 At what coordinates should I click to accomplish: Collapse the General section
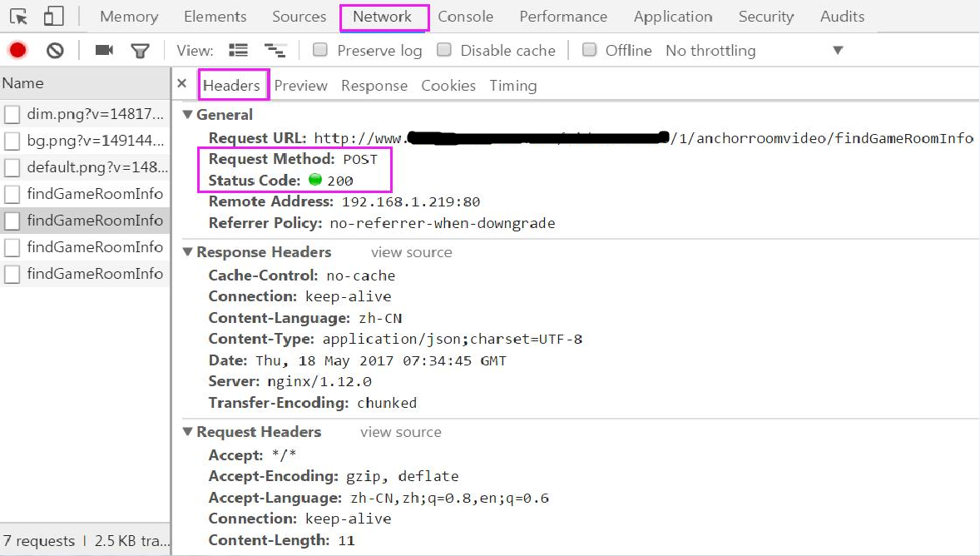[x=188, y=115]
